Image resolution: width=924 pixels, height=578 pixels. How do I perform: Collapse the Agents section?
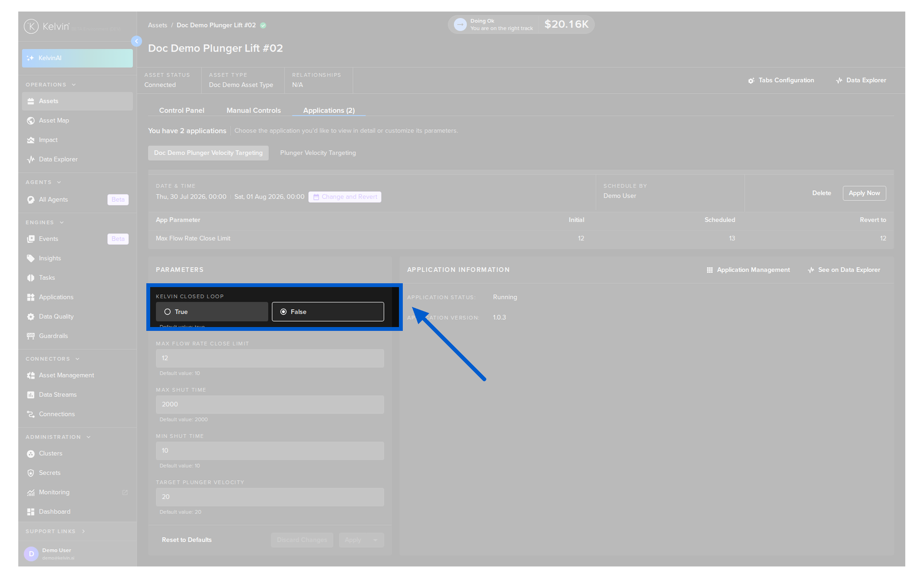(59, 183)
